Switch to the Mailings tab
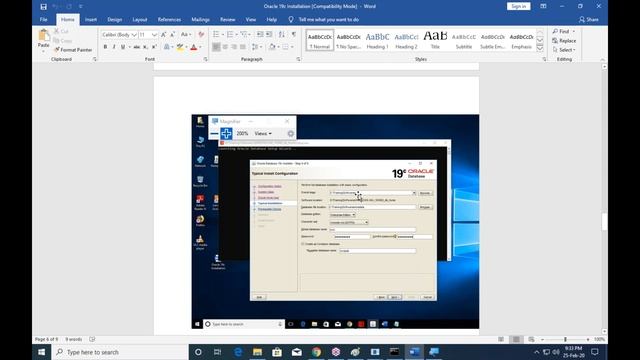This screenshot has height=360, width=640. click(200, 20)
